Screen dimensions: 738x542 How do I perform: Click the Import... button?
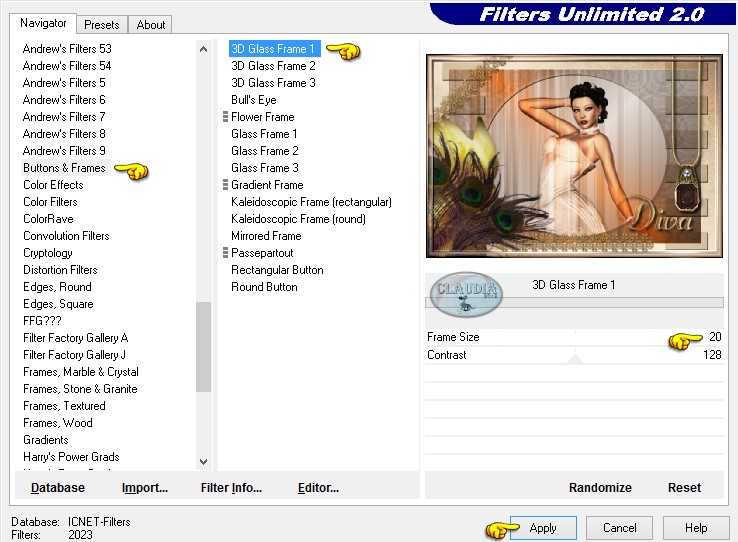(145, 488)
